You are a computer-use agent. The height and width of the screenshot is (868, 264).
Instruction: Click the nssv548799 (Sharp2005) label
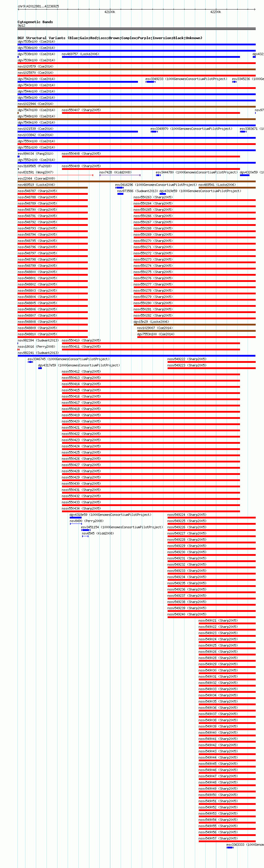[37, 266]
